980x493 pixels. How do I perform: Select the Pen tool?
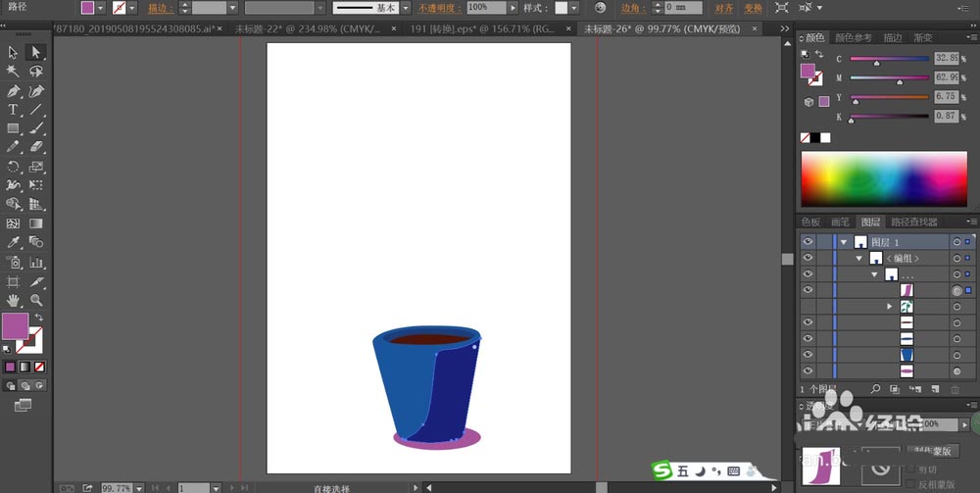[13, 91]
